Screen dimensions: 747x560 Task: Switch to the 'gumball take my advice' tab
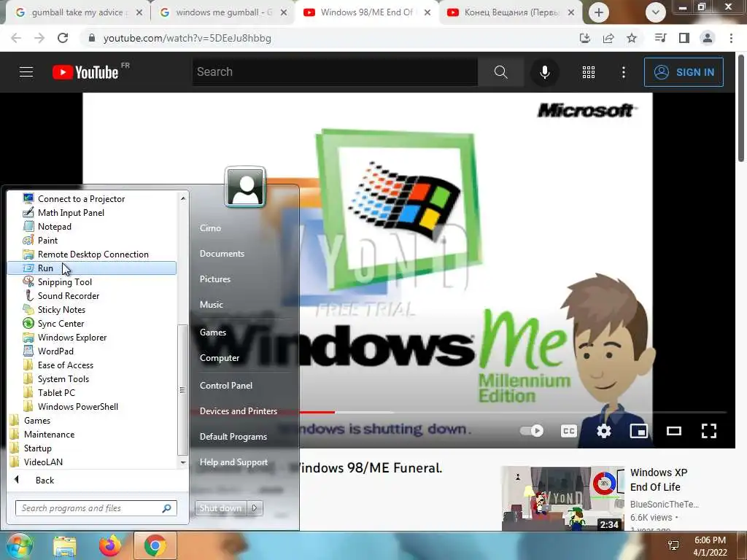pos(77,12)
